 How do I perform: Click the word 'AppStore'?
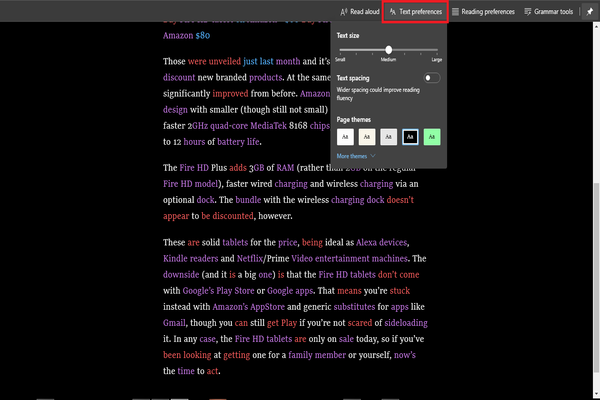coord(267,307)
